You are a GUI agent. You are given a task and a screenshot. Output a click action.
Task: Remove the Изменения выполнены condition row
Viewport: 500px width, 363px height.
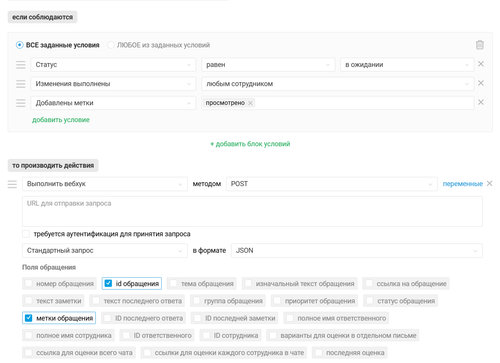481,83
